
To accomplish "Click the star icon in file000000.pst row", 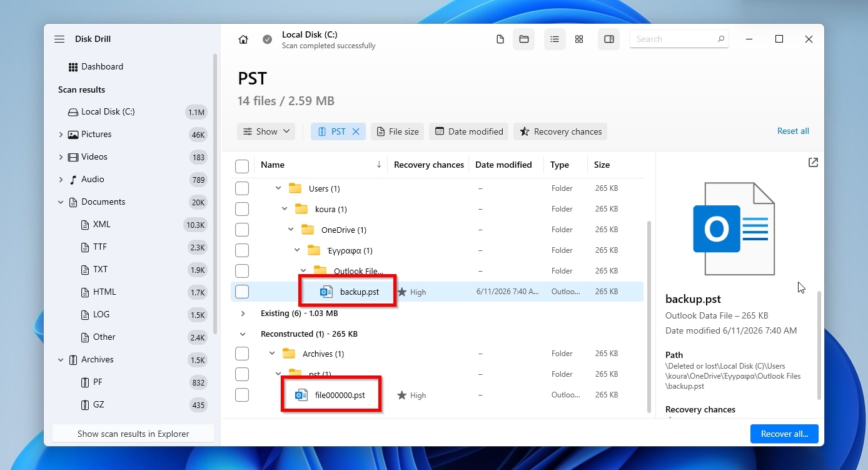I will pyautogui.click(x=402, y=396).
